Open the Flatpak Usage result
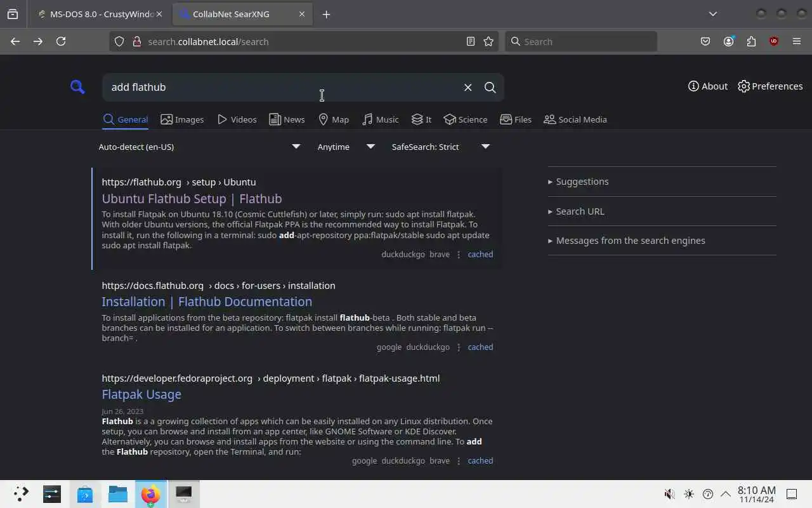The image size is (812, 508). (x=141, y=394)
